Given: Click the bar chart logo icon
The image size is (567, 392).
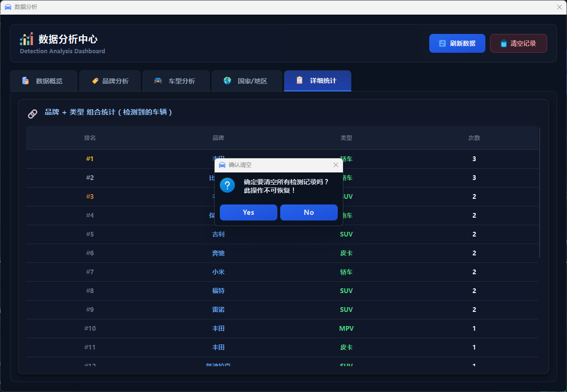Looking at the screenshot, I should point(26,39).
